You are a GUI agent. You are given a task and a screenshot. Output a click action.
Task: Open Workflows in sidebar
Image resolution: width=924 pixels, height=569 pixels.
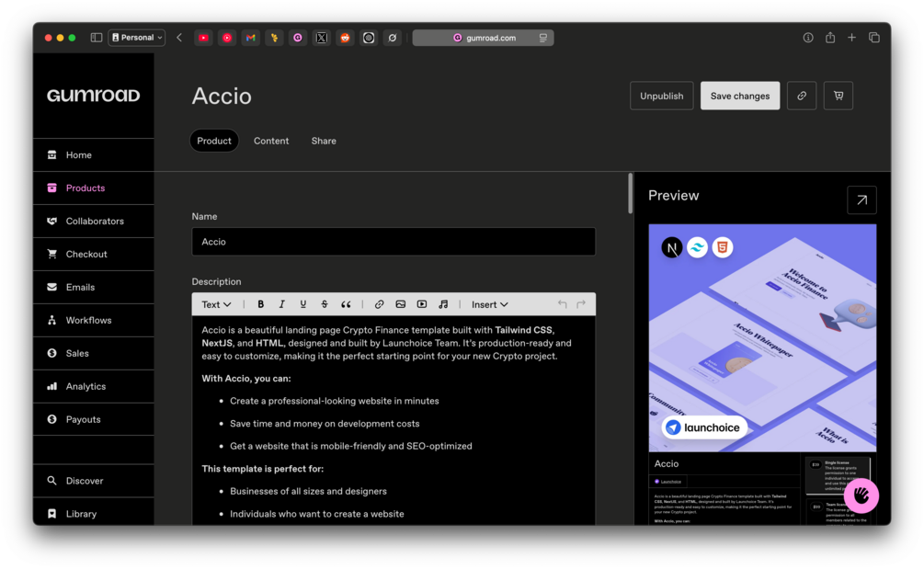pos(94,320)
